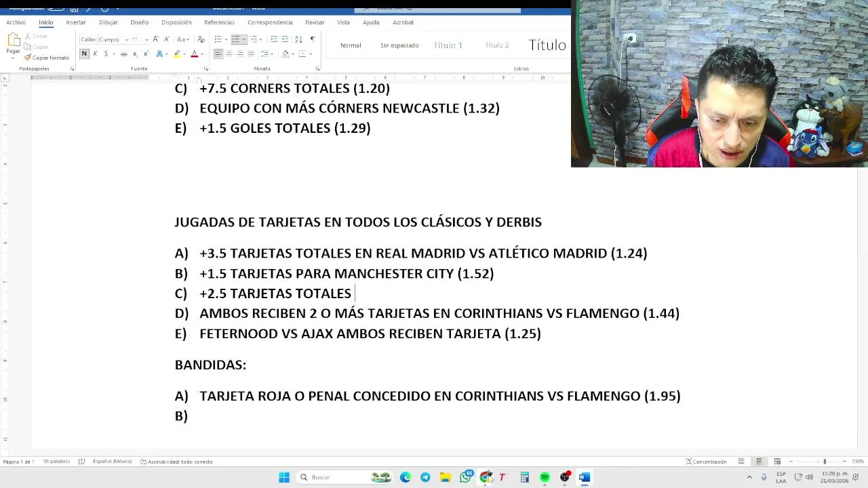Screen dimensions: 868x488
Task: Click the Windows Start button
Action: (x=284, y=477)
